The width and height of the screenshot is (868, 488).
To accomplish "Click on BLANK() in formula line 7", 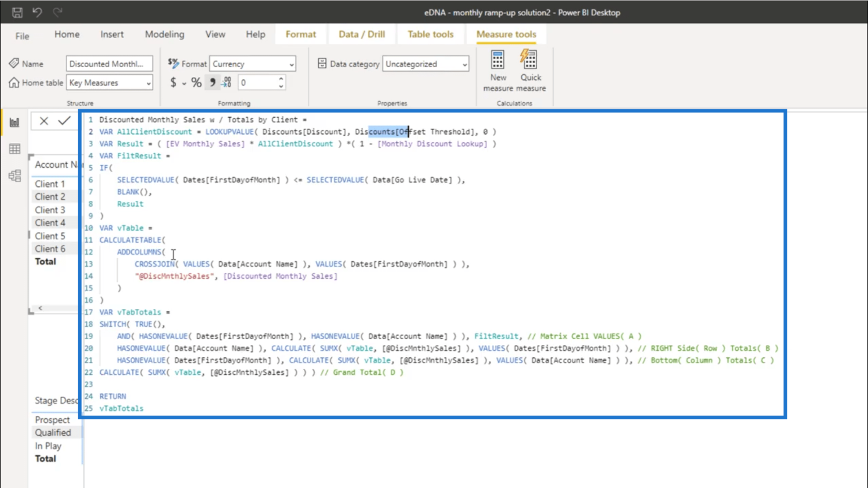I will (x=132, y=192).
